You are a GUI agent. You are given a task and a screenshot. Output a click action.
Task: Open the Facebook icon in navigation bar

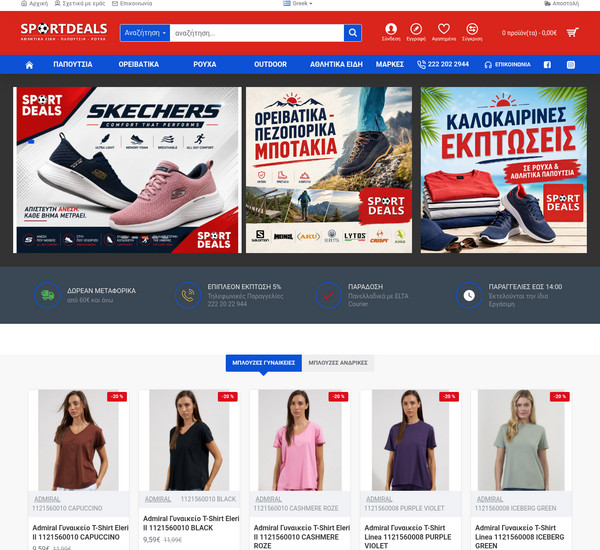pyautogui.click(x=547, y=65)
